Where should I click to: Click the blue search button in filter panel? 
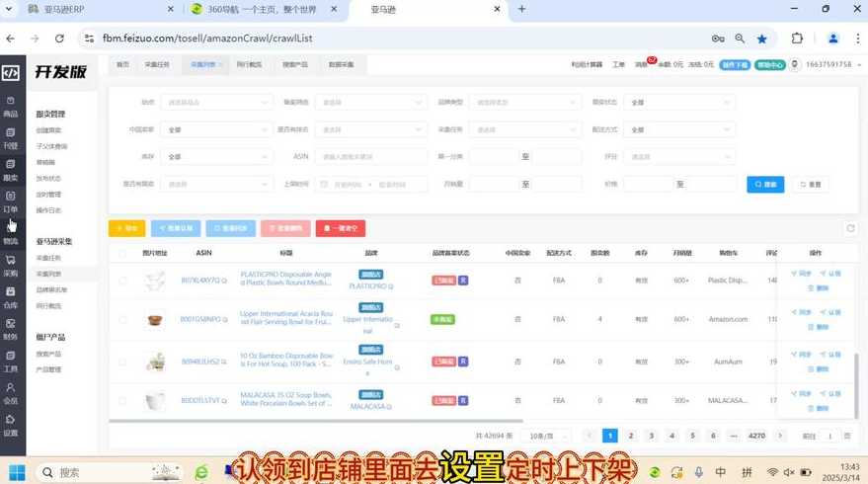[765, 185]
